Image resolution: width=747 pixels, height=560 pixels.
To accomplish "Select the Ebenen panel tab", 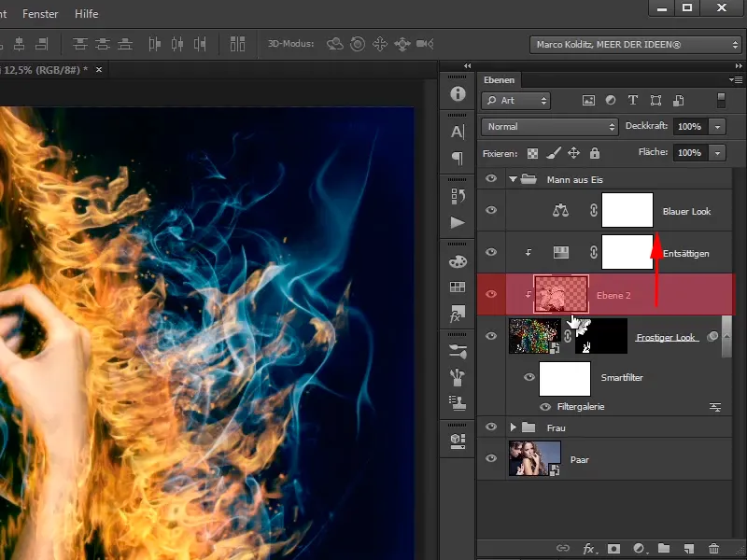I will click(x=499, y=80).
